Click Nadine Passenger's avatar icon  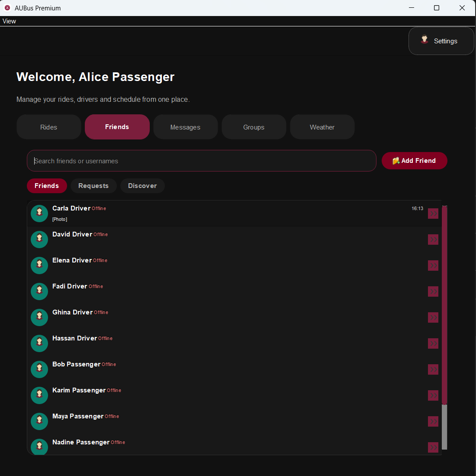39,447
